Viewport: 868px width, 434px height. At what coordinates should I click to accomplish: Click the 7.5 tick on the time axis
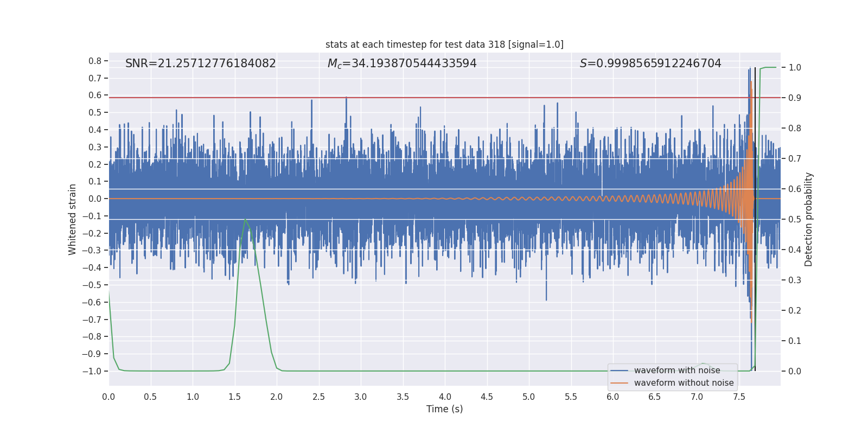click(x=739, y=397)
